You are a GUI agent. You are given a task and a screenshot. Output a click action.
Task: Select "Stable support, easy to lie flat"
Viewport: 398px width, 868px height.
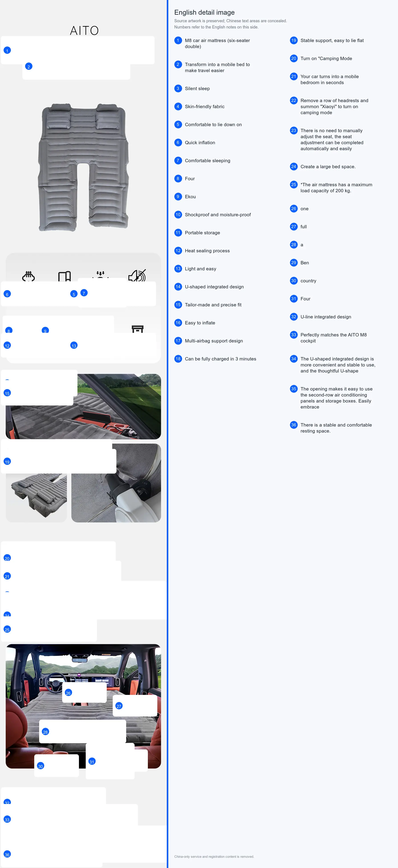332,40
